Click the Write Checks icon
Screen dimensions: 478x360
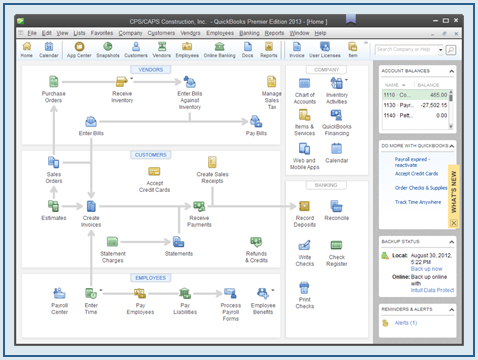click(x=304, y=245)
